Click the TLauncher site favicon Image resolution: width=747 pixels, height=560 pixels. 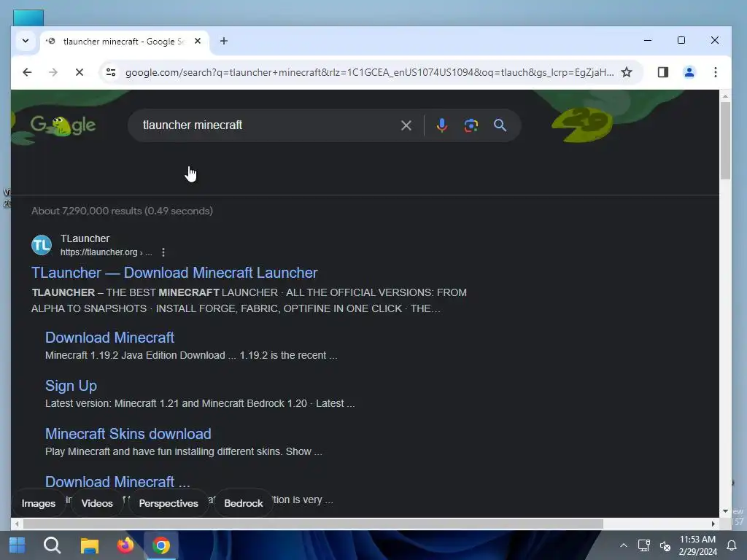pyautogui.click(x=42, y=245)
